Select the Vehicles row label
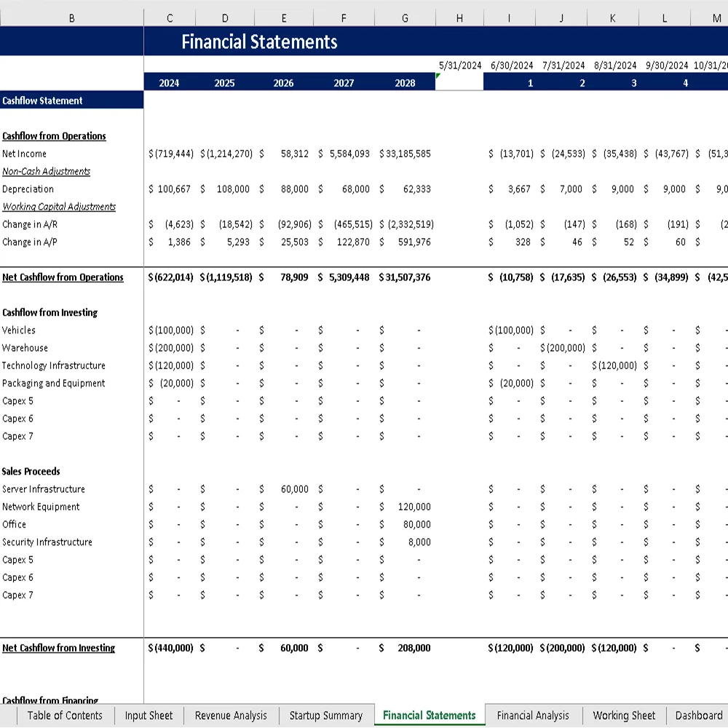The height and width of the screenshot is (728, 728). (x=18, y=330)
